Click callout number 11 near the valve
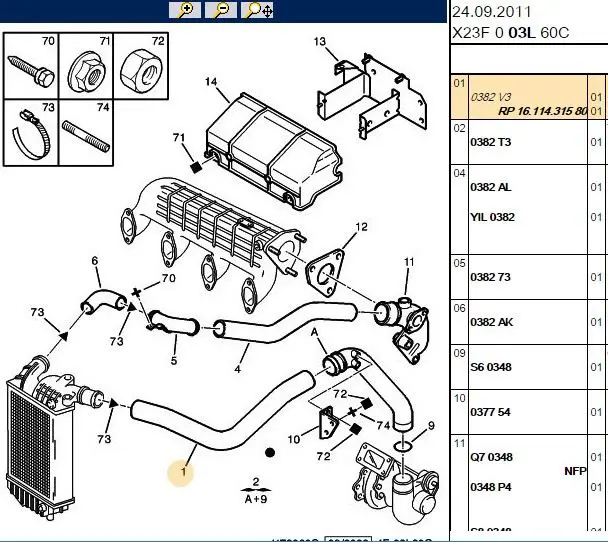Image resolution: width=608 pixels, height=542 pixels. coord(408,261)
